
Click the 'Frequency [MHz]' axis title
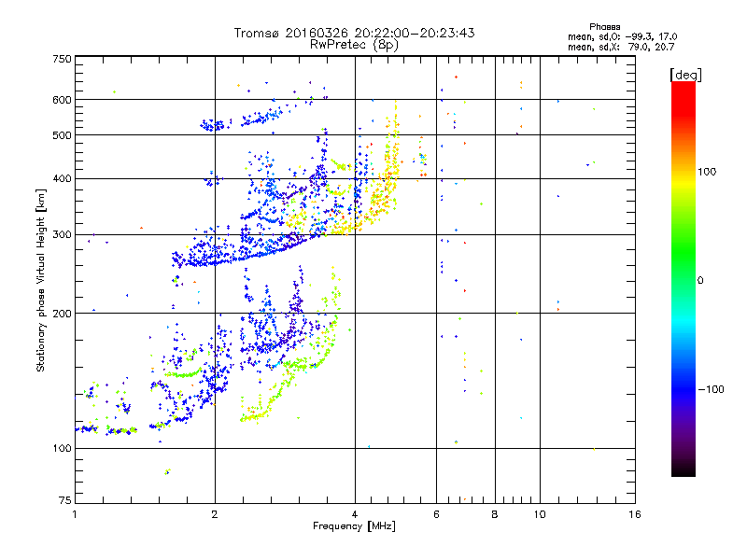[354, 526]
